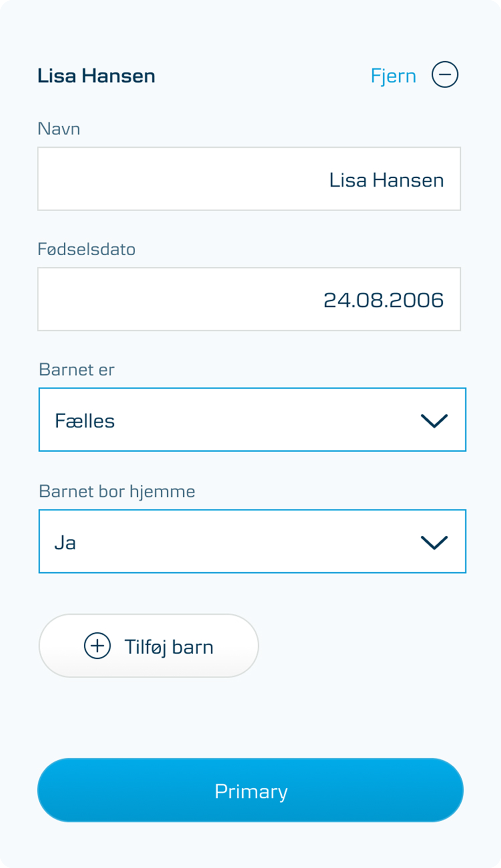Open the Barnet er dropdown
Screen dimensions: 501x868
(x=252, y=419)
